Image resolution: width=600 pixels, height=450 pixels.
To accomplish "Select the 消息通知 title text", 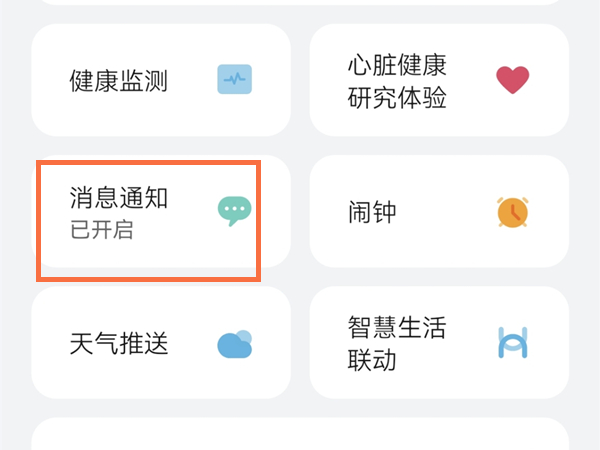I will 118,197.
